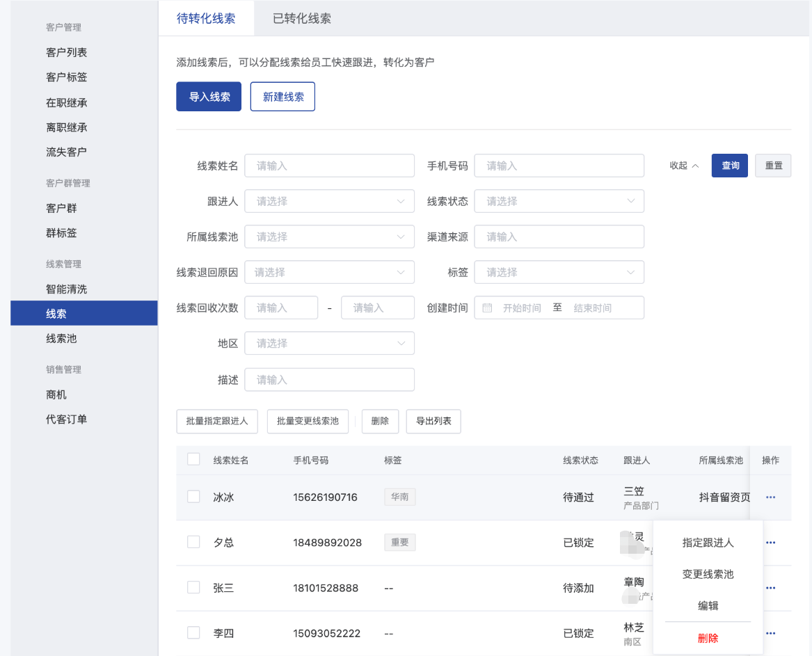Viewport: 812px width, 656px height.
Task: Open the 线索退回原因 dropdown
Action: 329,272
